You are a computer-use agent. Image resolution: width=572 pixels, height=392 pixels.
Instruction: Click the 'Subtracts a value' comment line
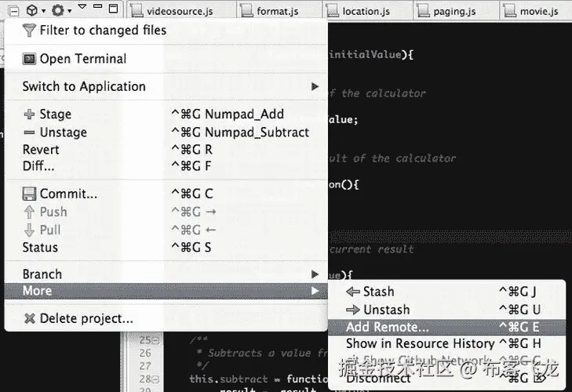coord(262,353)
